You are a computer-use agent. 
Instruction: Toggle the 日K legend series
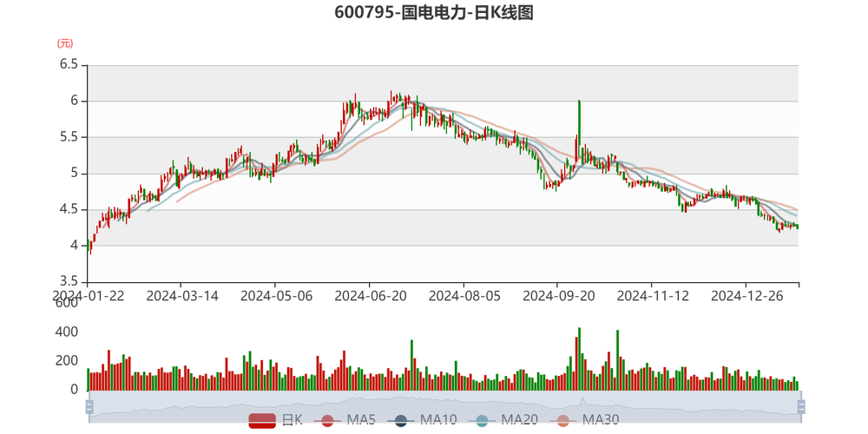[276, 420]
